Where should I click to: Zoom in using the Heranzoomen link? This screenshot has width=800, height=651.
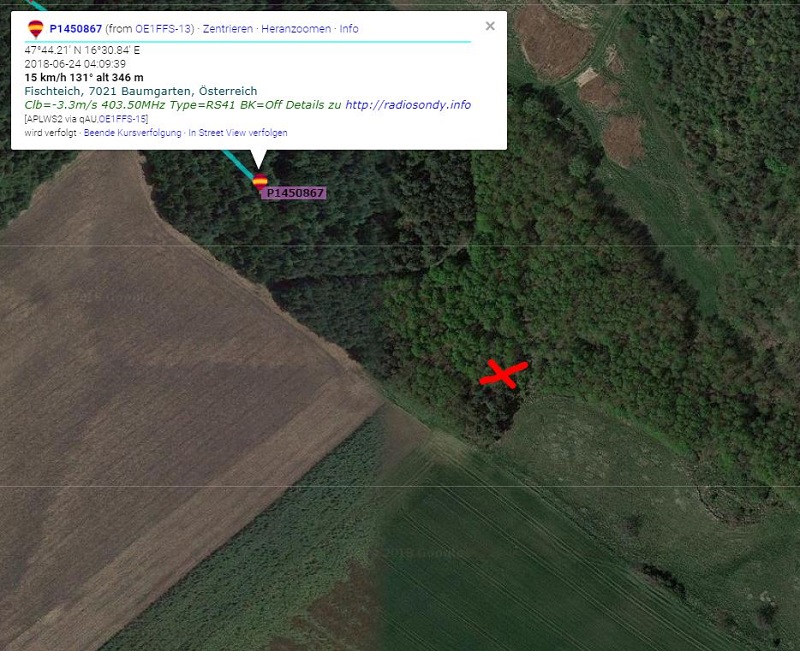[296, 29]
